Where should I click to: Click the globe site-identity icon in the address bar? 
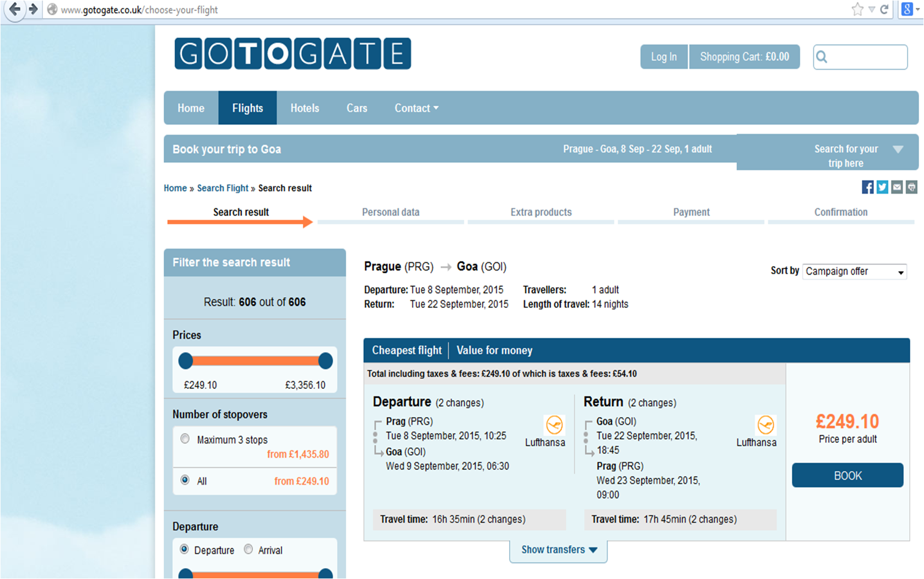tap(52, 9)
